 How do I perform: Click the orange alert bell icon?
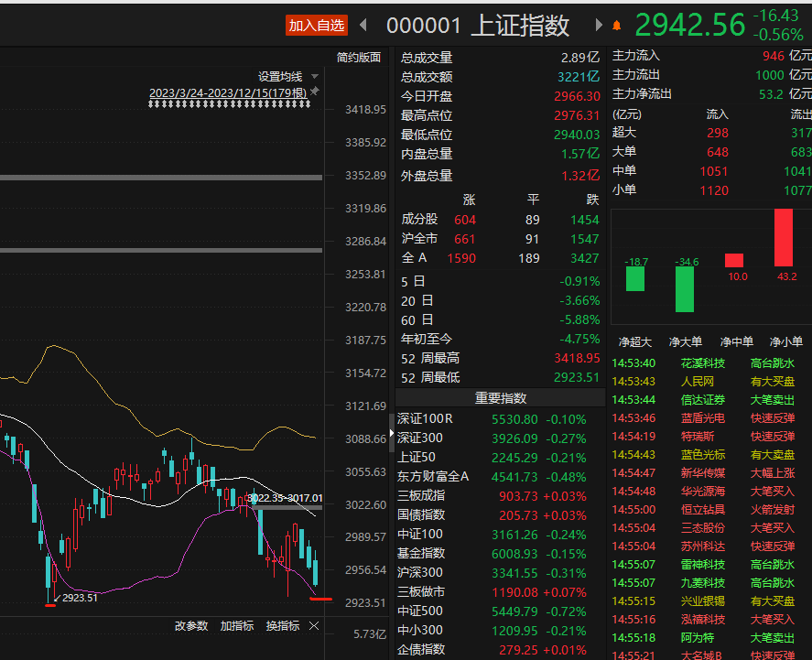point(617,26)
